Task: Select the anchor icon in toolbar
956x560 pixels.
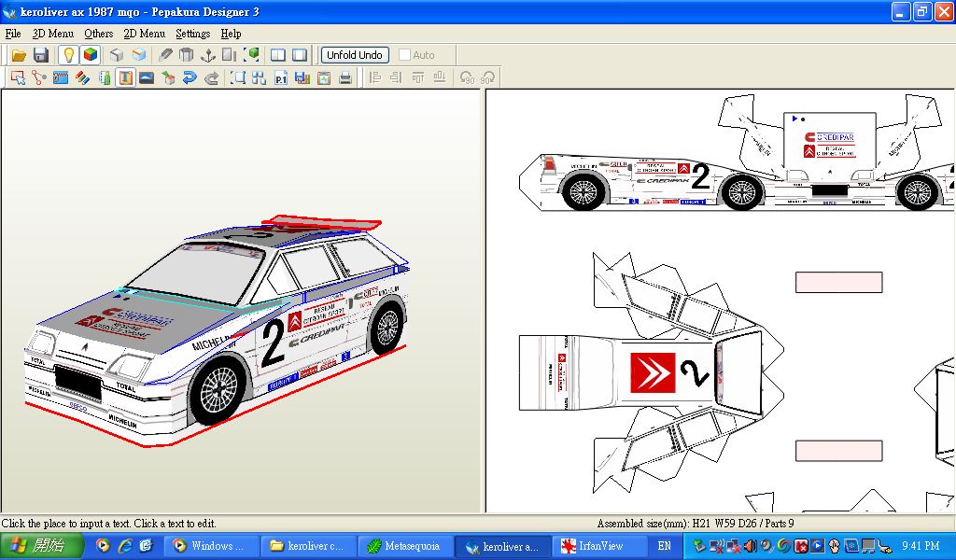Action: pos(208,55)
